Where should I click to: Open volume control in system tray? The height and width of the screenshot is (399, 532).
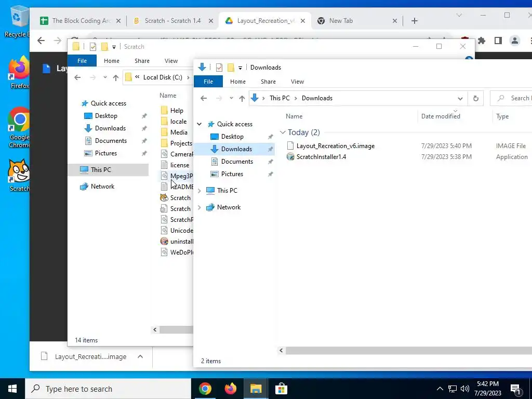coord(465,389)
